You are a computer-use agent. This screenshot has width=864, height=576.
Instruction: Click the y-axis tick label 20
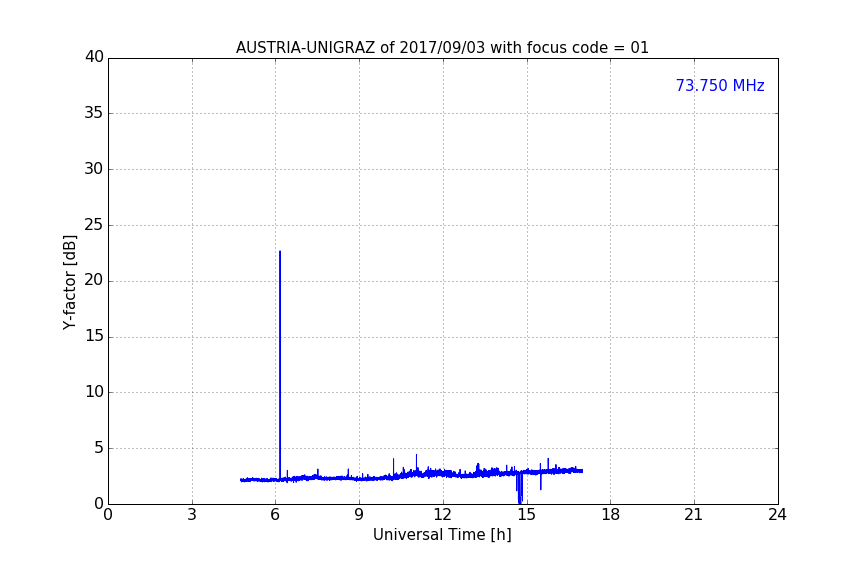[x=94, y=281]
